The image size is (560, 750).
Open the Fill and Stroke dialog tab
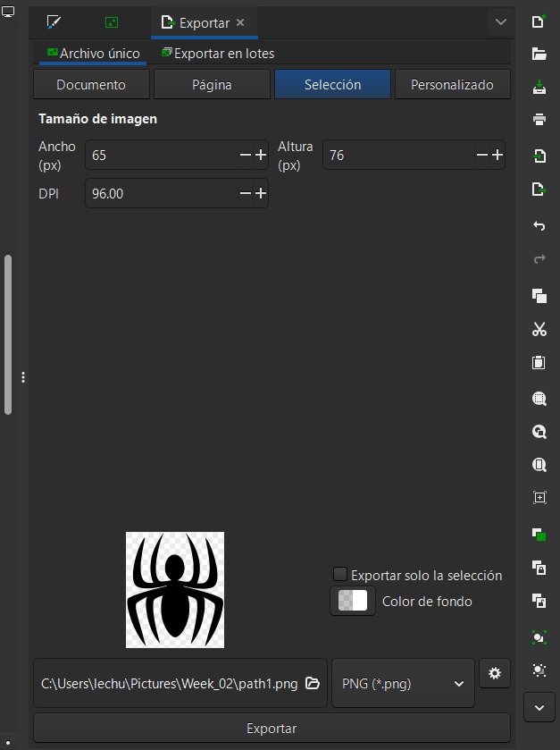point(54,22)
